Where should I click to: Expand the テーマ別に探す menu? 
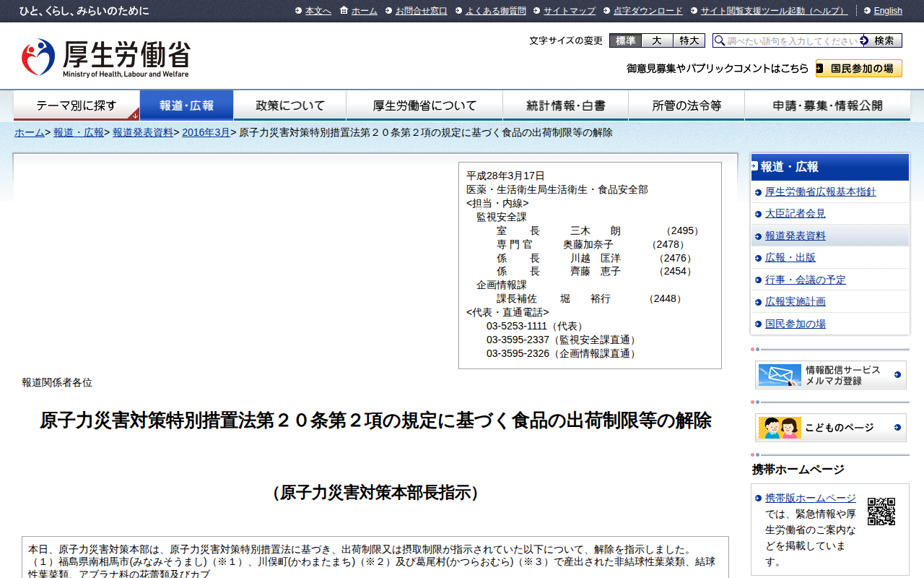(77, 105)
